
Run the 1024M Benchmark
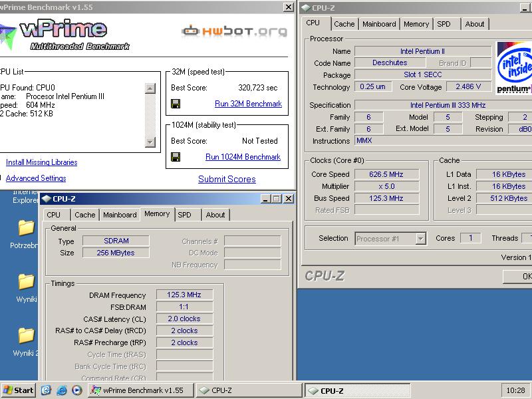coord(243,157)
